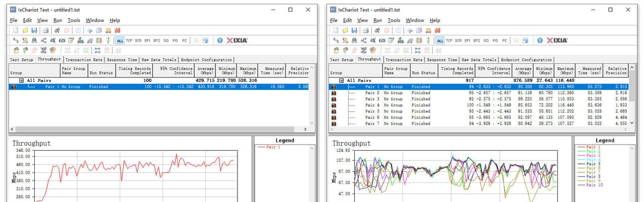Image resolution: width=644 pixels, height=202 pixels.
Task: Click the Save icon in the left window toolbar
Action: [34, 30]
